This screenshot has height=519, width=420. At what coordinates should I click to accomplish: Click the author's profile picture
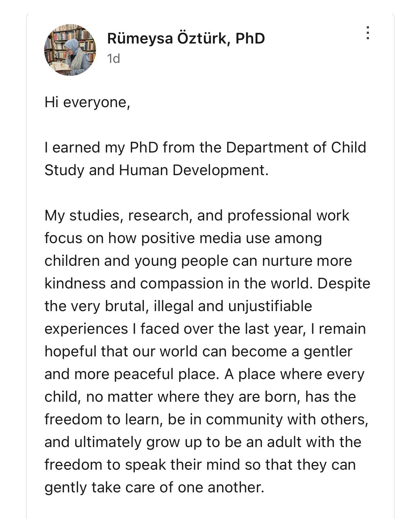point(70,50)
